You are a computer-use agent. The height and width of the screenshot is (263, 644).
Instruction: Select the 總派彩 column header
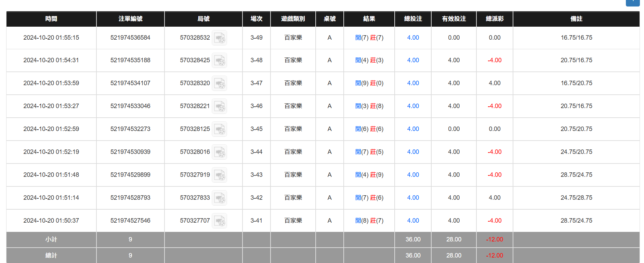tap(495, 19)
